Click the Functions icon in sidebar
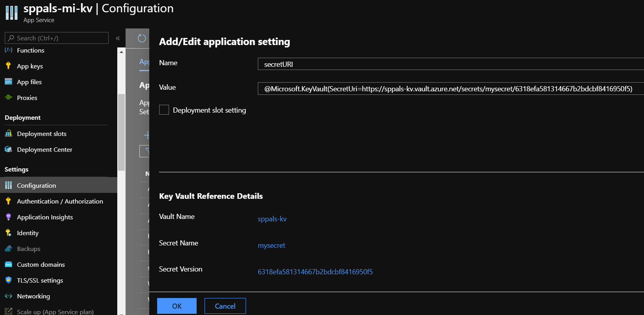Screen dimensions: 644x315 [8, 50]
